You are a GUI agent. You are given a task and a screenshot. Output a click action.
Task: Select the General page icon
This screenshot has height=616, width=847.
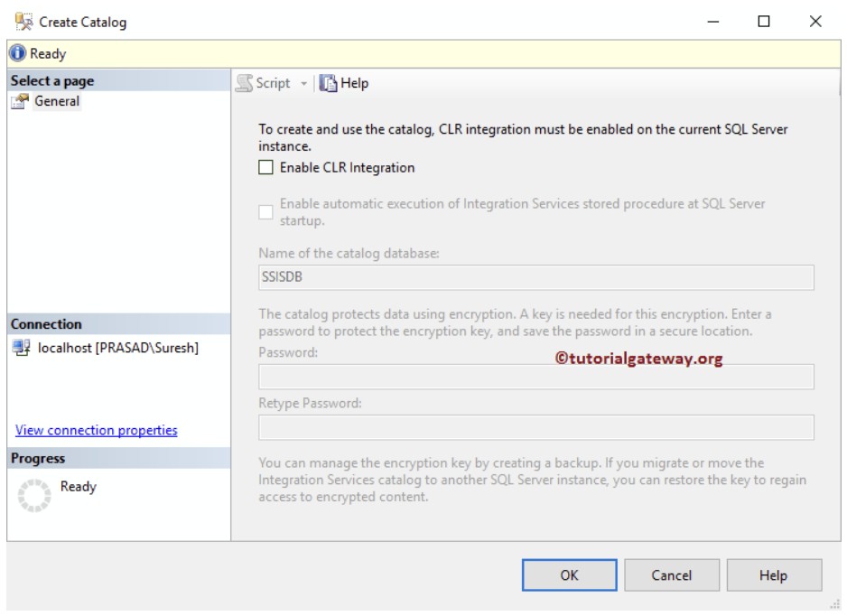(x=20, y=101)
